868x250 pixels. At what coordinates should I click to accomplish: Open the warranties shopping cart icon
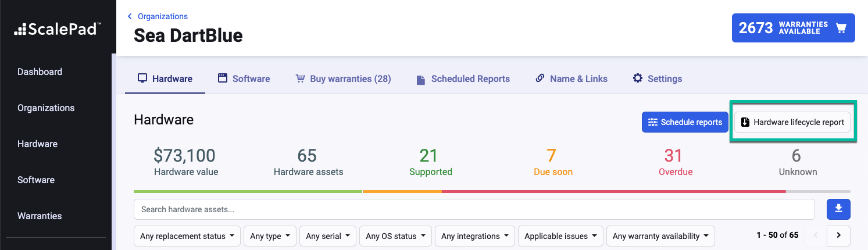841,28
